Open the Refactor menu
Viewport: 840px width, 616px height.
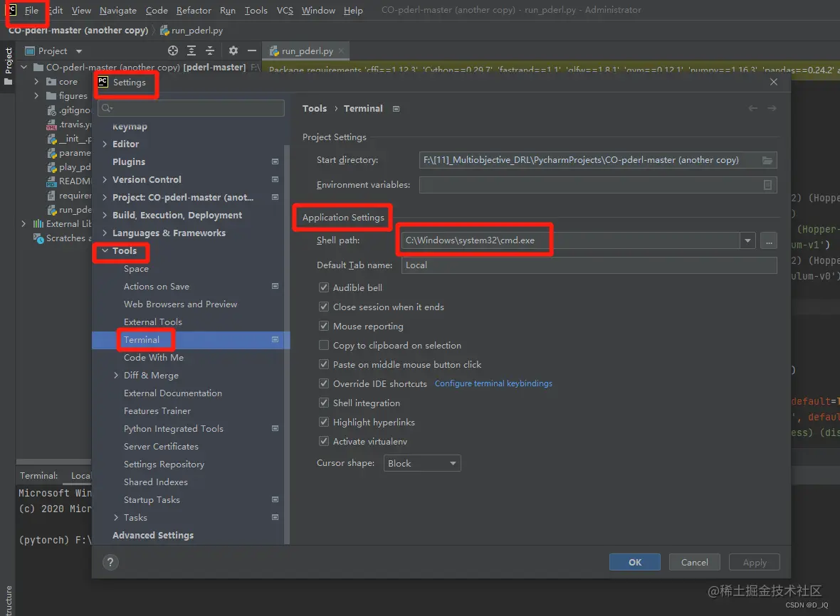194,10
